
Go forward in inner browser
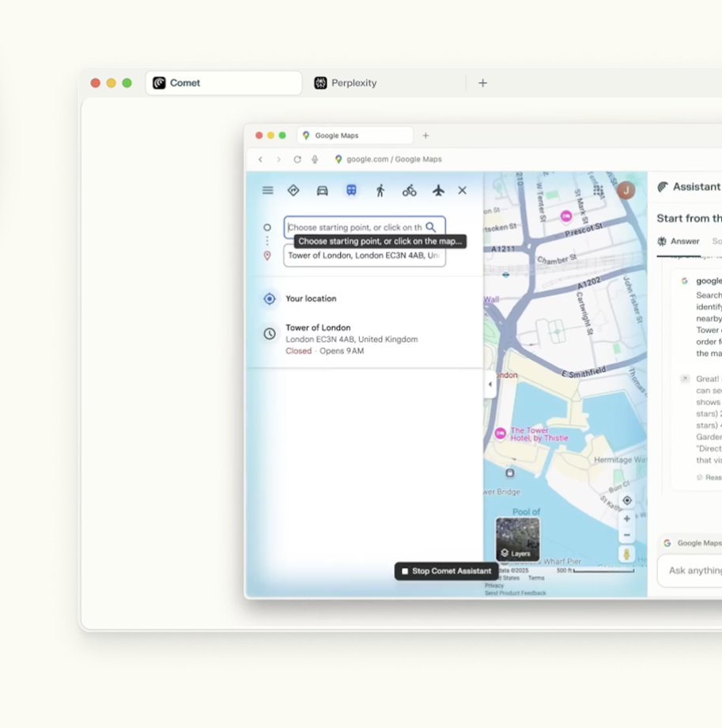pyautogui.click(x=279, y=159)
